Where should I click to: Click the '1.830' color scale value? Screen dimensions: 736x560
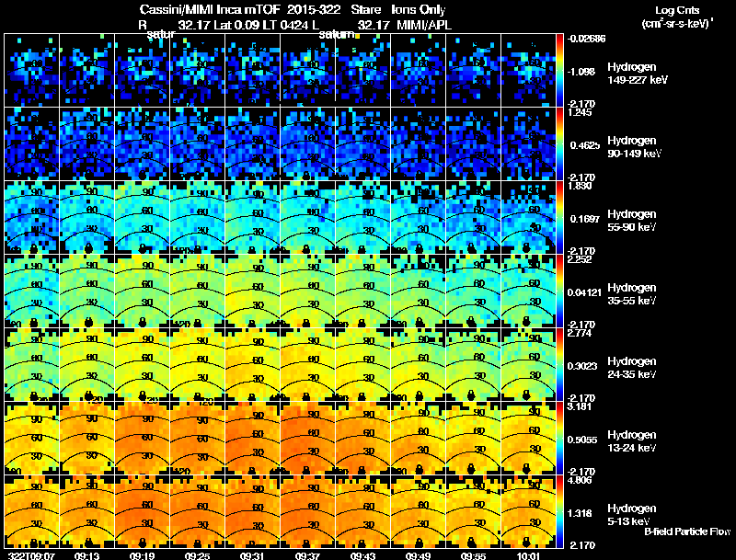[580, 186]
